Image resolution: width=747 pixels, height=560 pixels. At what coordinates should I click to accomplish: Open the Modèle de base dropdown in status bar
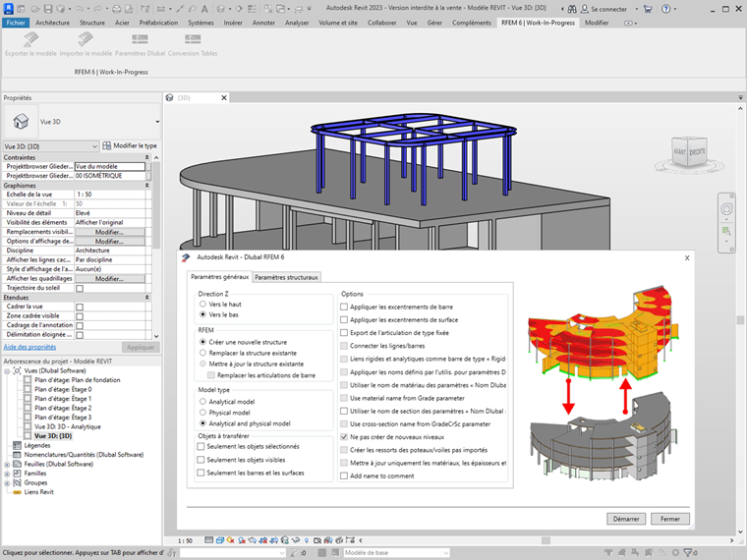click(x=396, y=553)
